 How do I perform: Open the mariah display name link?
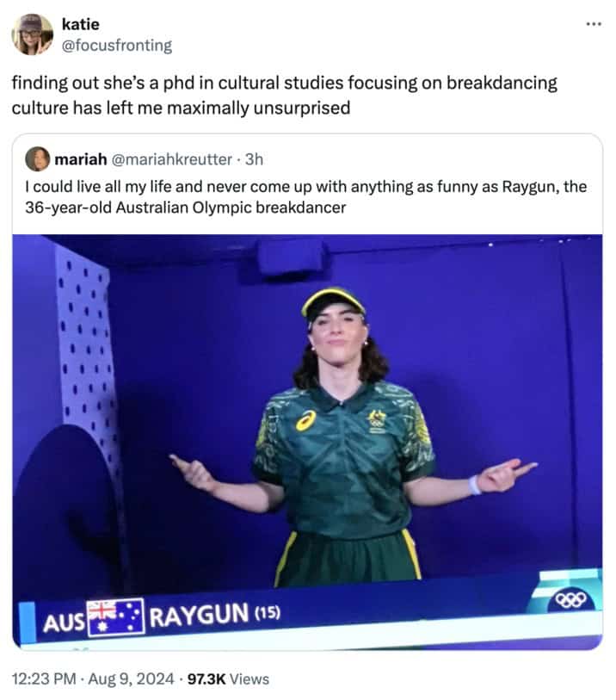81,159
